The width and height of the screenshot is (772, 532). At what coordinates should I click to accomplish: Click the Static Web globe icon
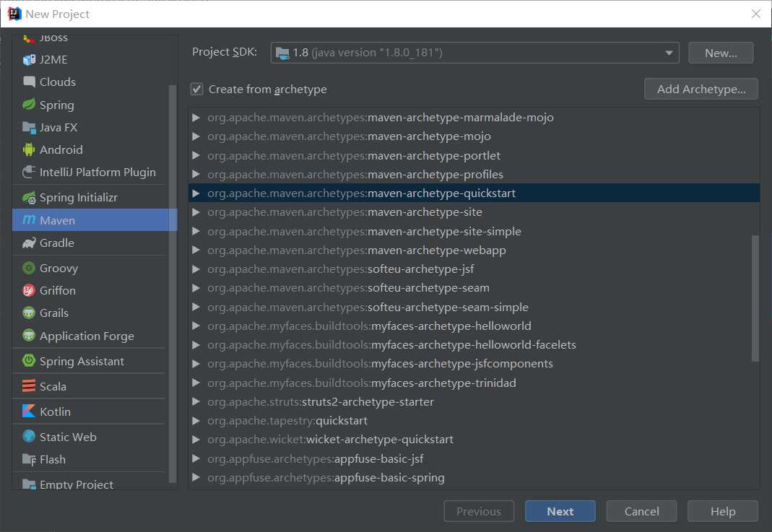click(29, 437)
